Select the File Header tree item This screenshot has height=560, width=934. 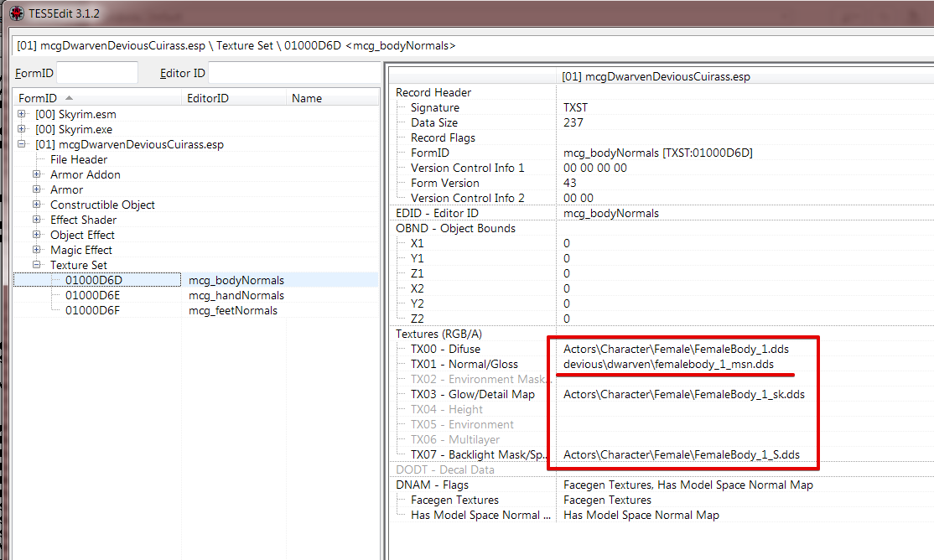[79, 159]
